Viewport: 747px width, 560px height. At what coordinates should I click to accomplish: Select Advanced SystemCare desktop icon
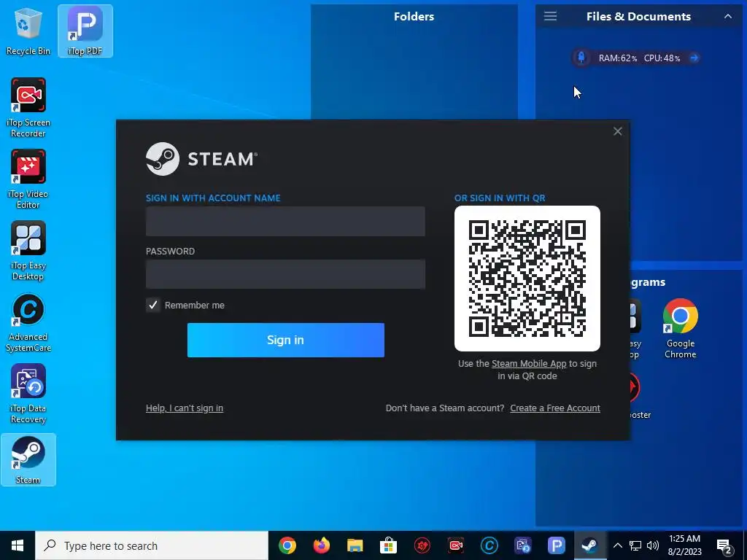pyautogui.click(x=28, y=322)
